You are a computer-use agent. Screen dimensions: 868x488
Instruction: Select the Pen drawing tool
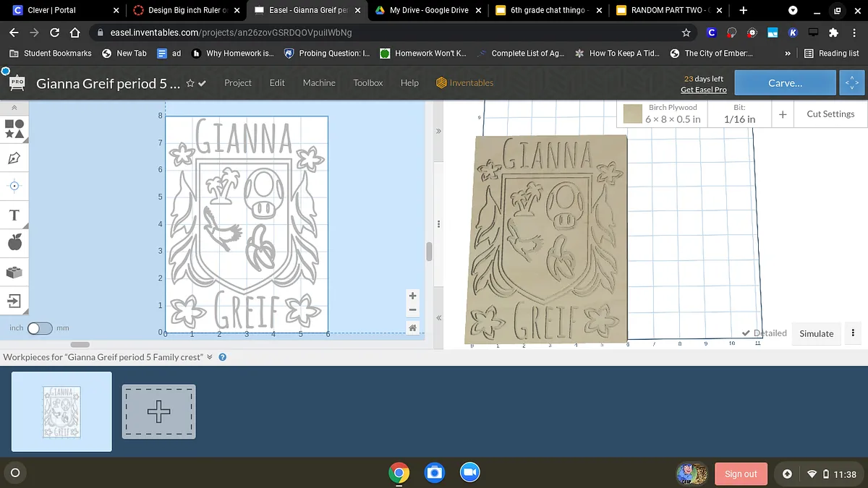coord(14,158)
